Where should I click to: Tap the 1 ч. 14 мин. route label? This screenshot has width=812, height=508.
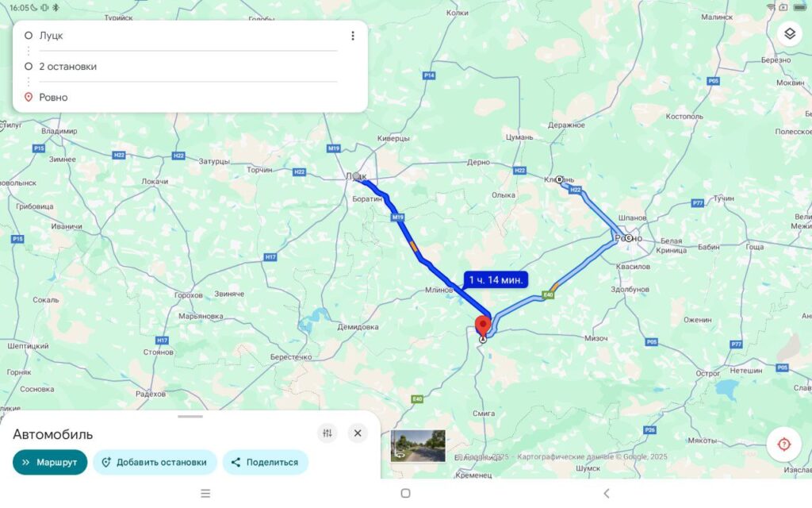pyautogui.click(x=496, y=280)
